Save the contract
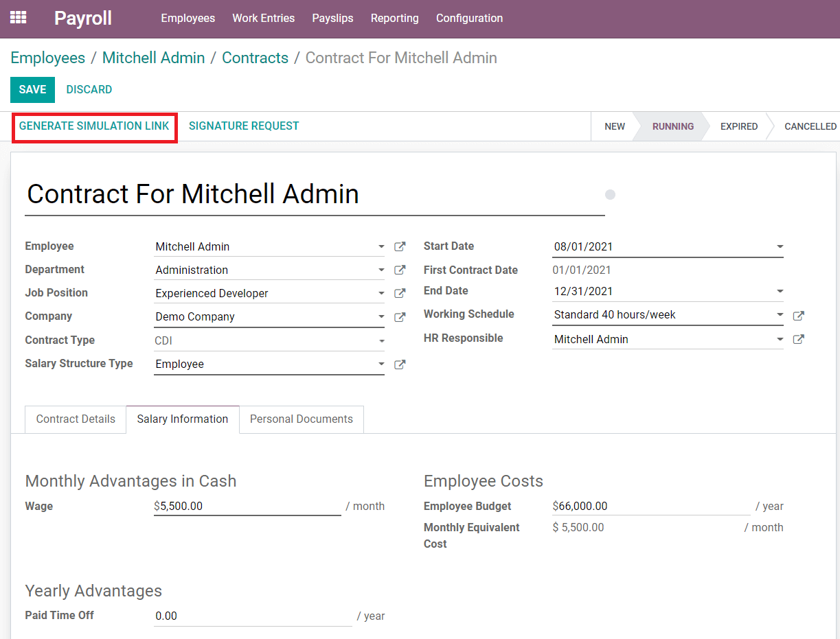Screen dimensions: 840x639 click(x=32, y=90)
